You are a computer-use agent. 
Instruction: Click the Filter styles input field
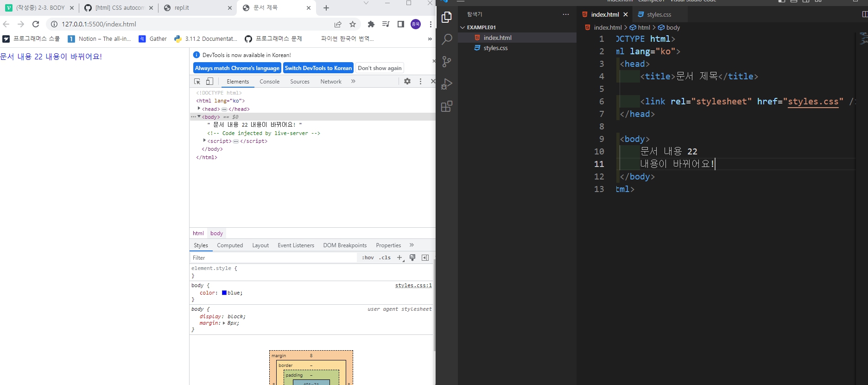(273, 258)
